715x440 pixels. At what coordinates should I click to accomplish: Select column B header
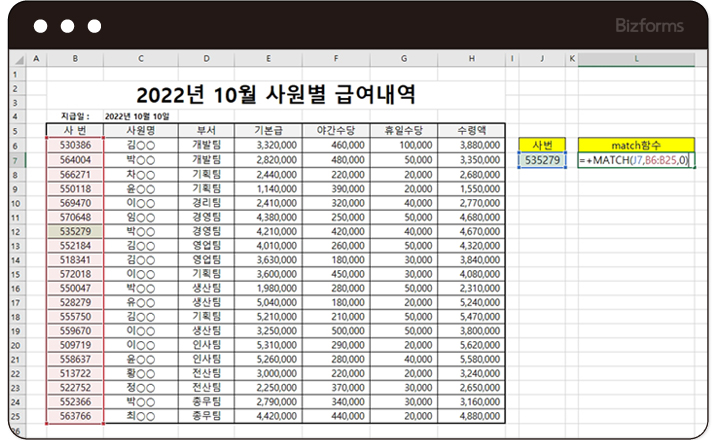75,59
